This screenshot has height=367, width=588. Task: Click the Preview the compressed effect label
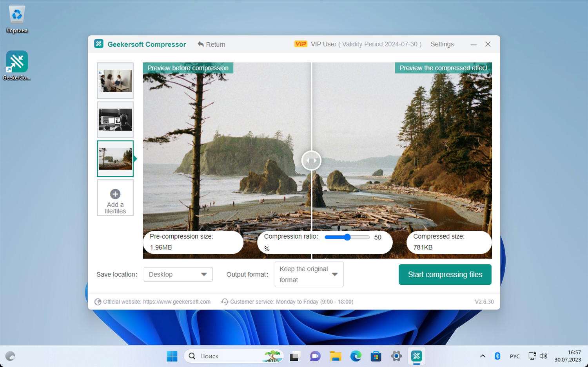443,68
